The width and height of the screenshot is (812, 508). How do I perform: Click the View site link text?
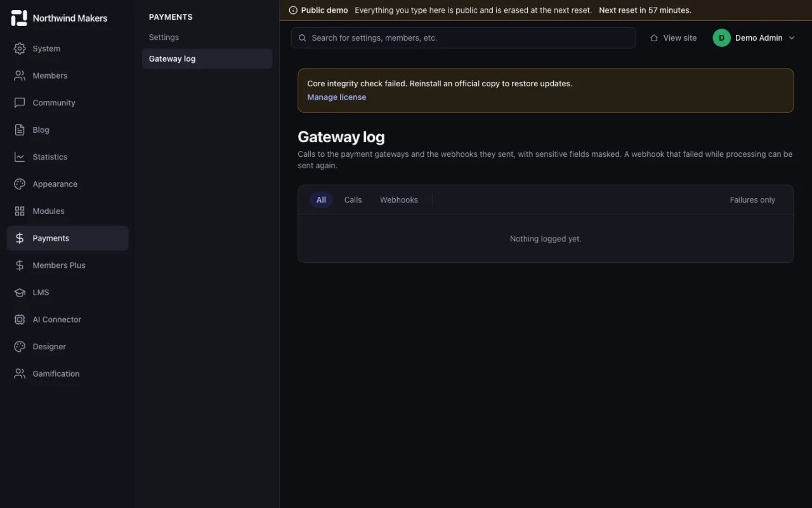(x=680, y=38)
